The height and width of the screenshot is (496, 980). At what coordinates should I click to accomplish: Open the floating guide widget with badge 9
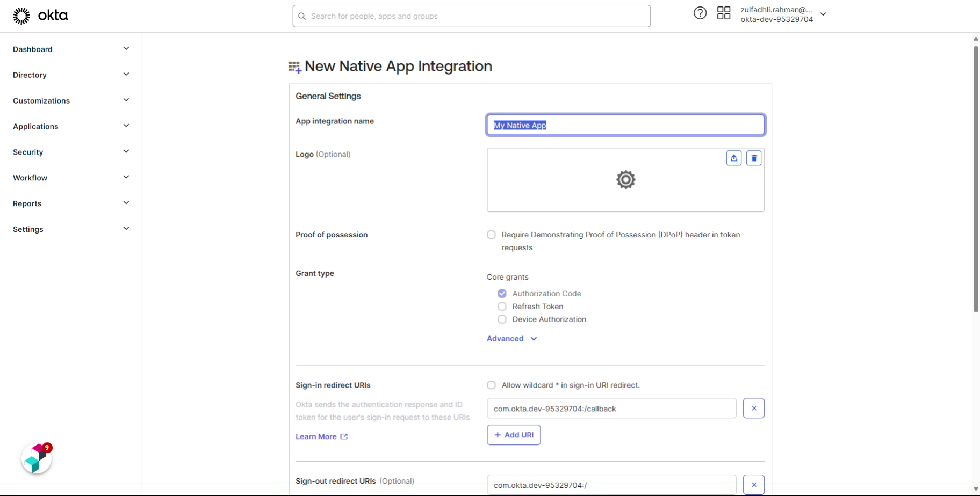click(x=37, y=459)
